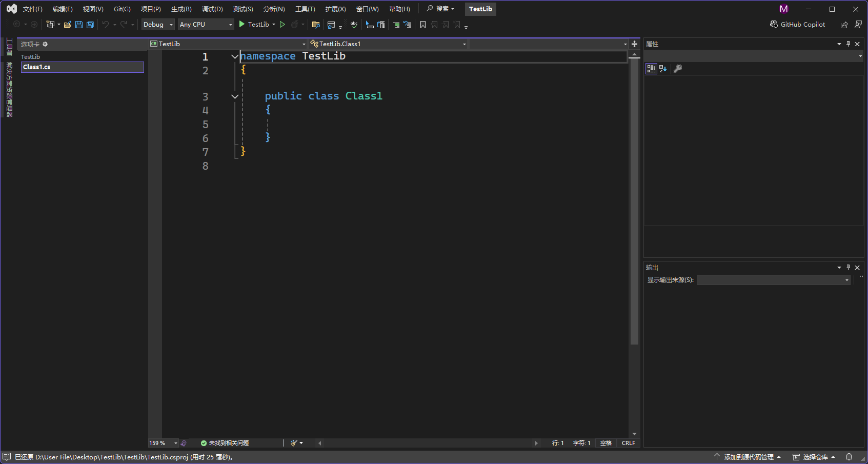Click the property pages wrench icon
Image resolution: width=868 pixels, height=464 pixels.
click(x=678, y=69)
